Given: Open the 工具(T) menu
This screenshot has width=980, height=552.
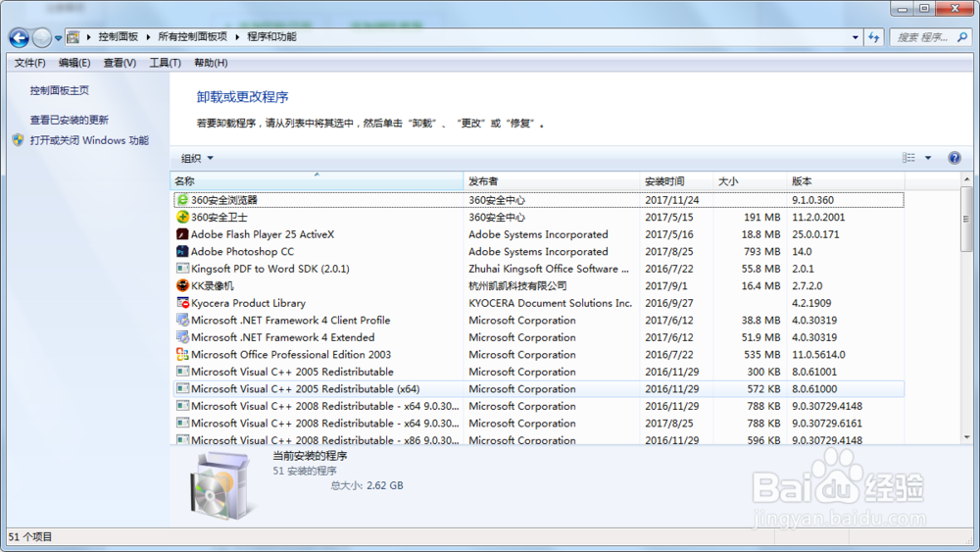Looking at the screenshot, I should [x=165, y=63].
